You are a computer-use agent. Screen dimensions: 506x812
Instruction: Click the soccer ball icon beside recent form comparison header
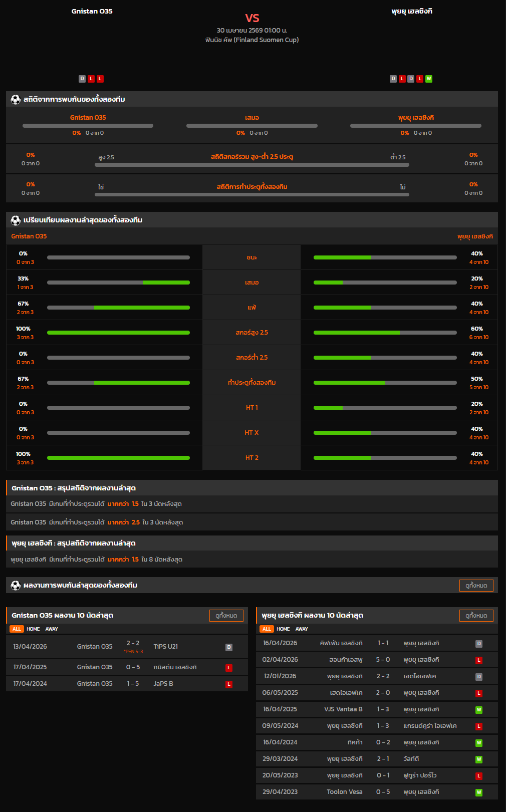click(16, 220)
